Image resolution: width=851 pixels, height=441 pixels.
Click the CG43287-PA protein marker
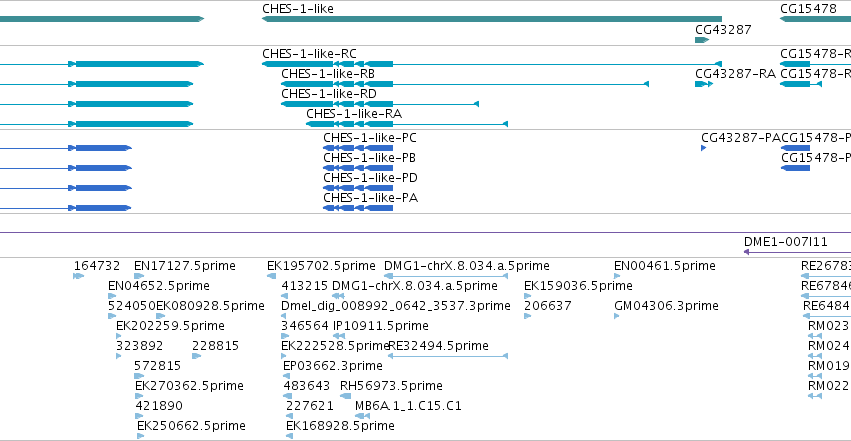tap(703, 148)
